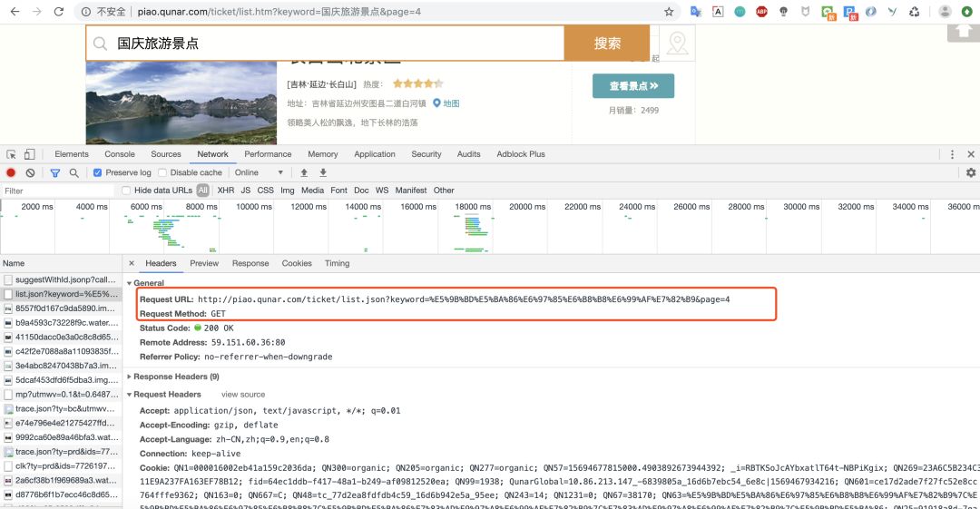This screenshot has height=509, width=980.
Task: Filter requests by JS
Action: coord(246,191)
